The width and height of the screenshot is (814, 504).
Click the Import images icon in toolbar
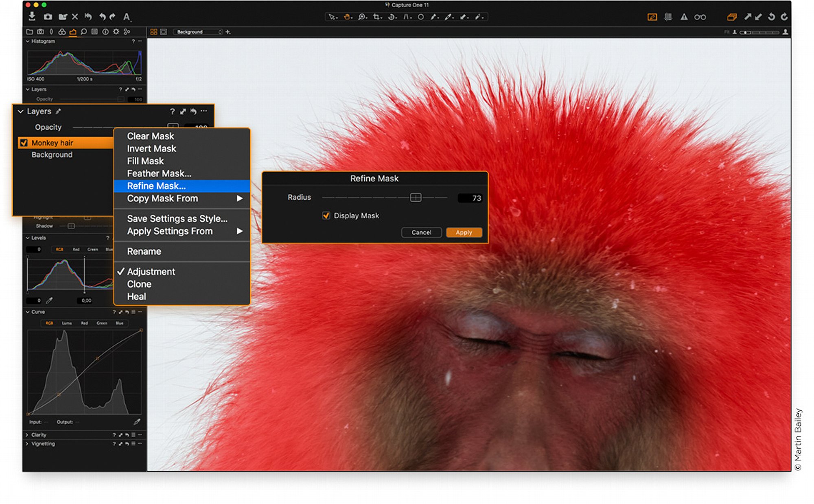[32, 17]
